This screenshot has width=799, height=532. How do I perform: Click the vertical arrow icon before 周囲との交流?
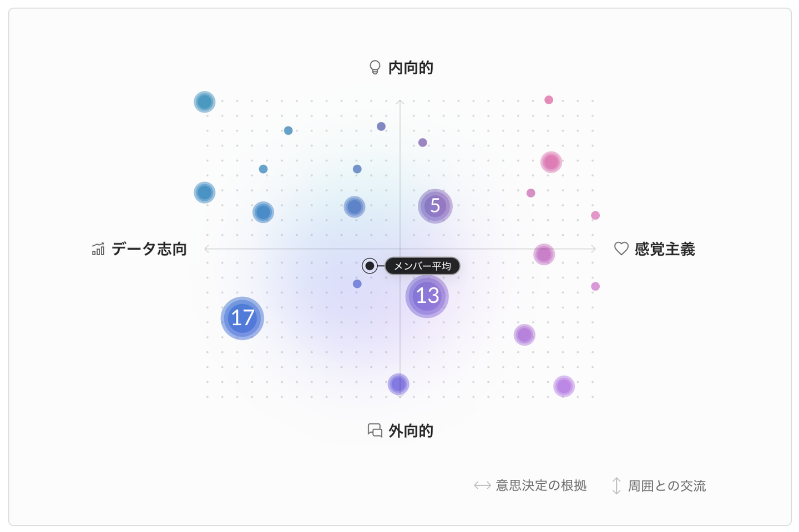pyautogui.click(x=616, y=486)
